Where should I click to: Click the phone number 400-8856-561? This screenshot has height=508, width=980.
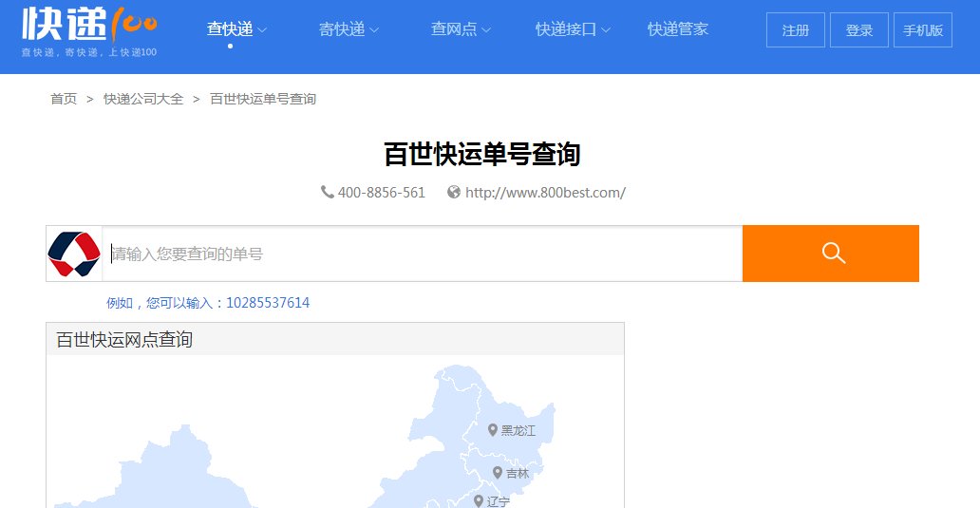[x=381, y=193]
